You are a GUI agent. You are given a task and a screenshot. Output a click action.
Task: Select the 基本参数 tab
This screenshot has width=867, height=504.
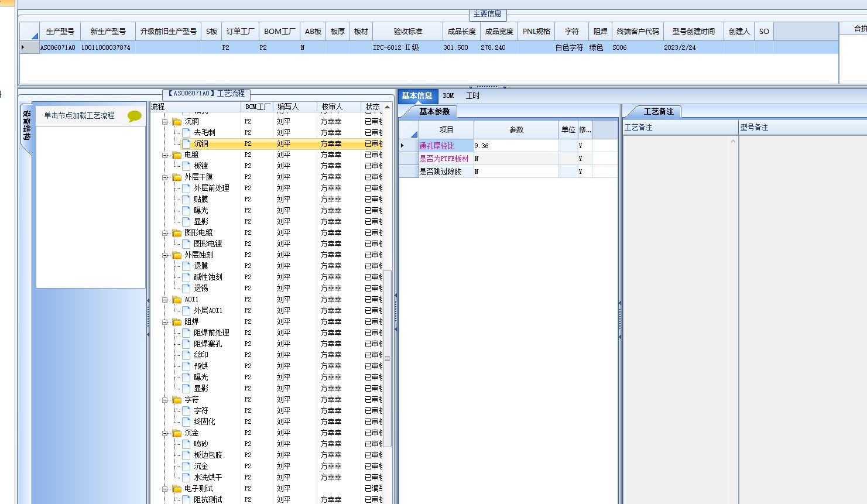[x=434, y=111]
